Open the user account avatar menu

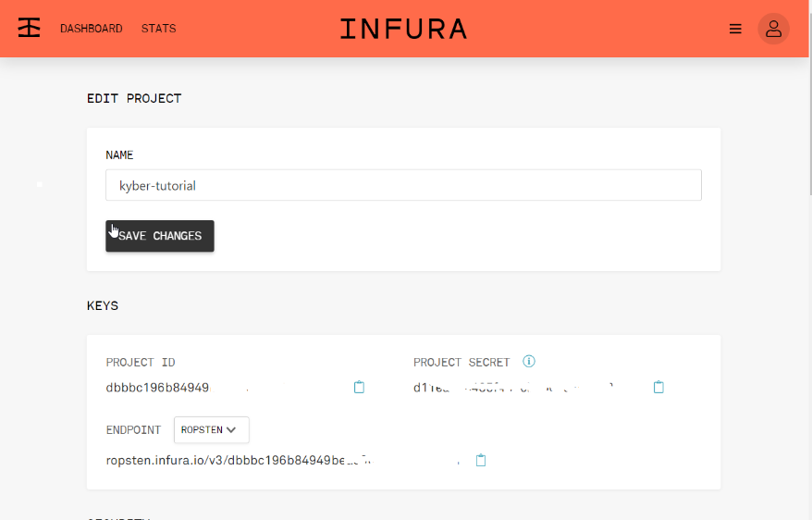coord(773,29)
